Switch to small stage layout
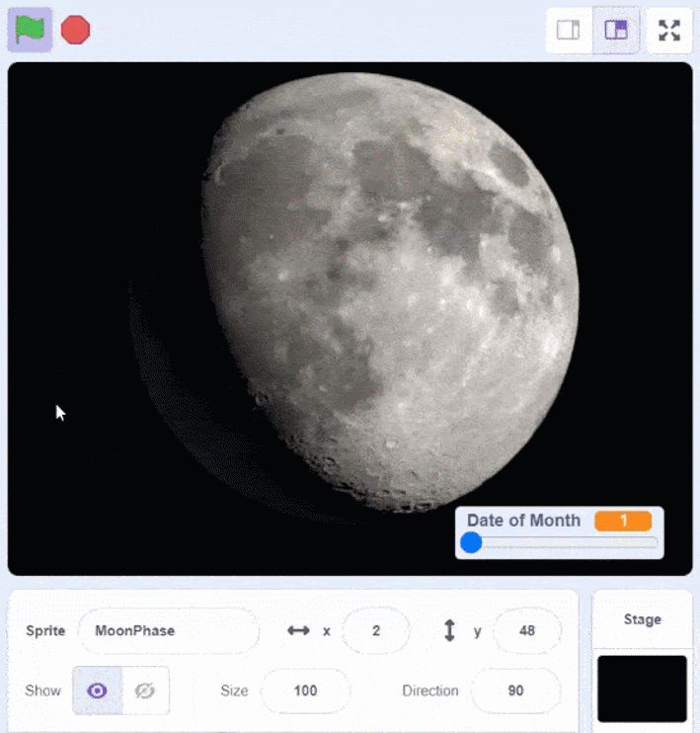Viewport: 700px width, 733px height. pyautogui.click(x=569, y=30)
